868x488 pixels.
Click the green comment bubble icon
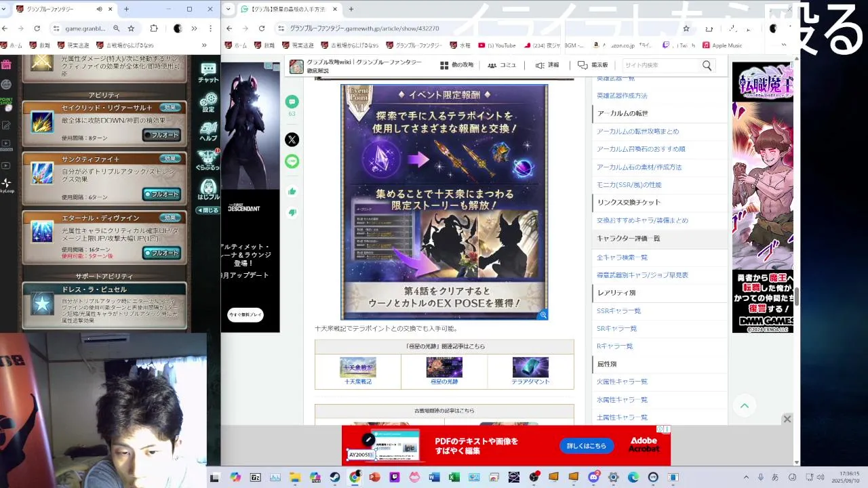[292, 102]
